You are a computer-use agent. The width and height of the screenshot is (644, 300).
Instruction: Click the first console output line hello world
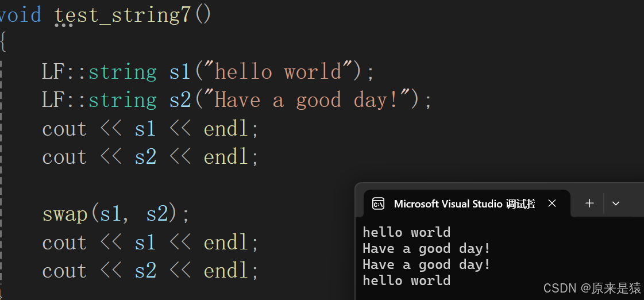pyautogui.click(x=407, y=232)
